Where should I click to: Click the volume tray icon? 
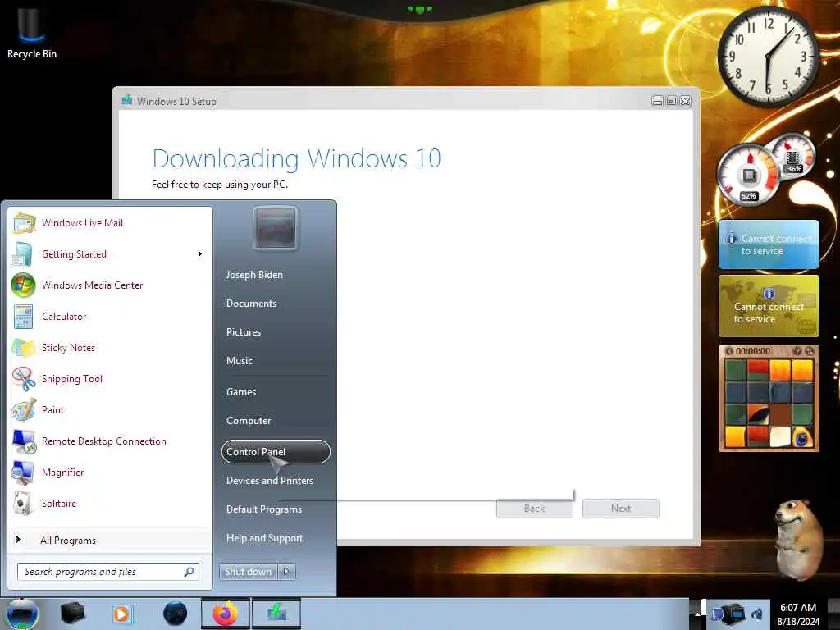pyautogui.click(x=757, y=614)
